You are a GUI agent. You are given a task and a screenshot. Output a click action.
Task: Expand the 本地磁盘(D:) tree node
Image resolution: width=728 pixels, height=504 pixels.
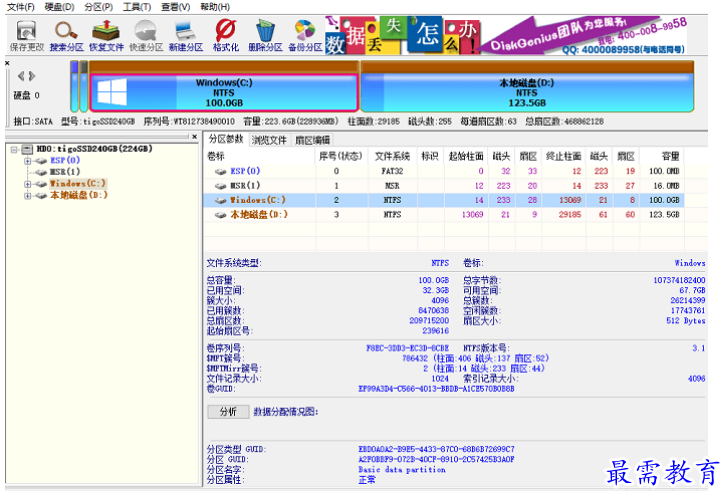(x=27, y=195)
